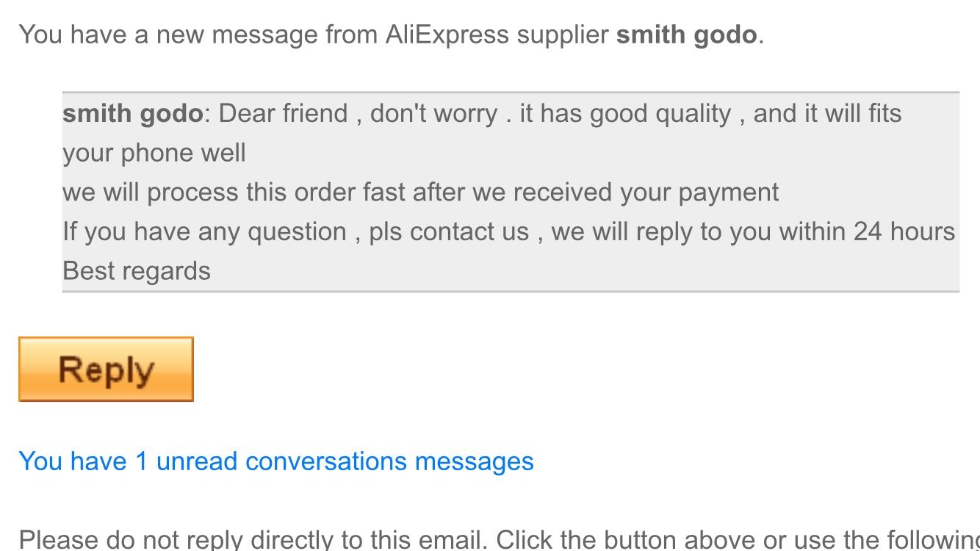The width and height of the screenshot is (980, 551).
Task: Click the 'we will process this order' line
Action: pyautogui.click(x=213, y=192)
